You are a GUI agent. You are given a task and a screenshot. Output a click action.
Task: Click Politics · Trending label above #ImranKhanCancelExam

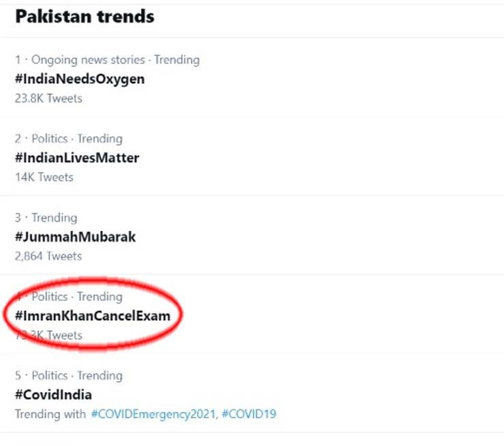(x=76, y=297)
